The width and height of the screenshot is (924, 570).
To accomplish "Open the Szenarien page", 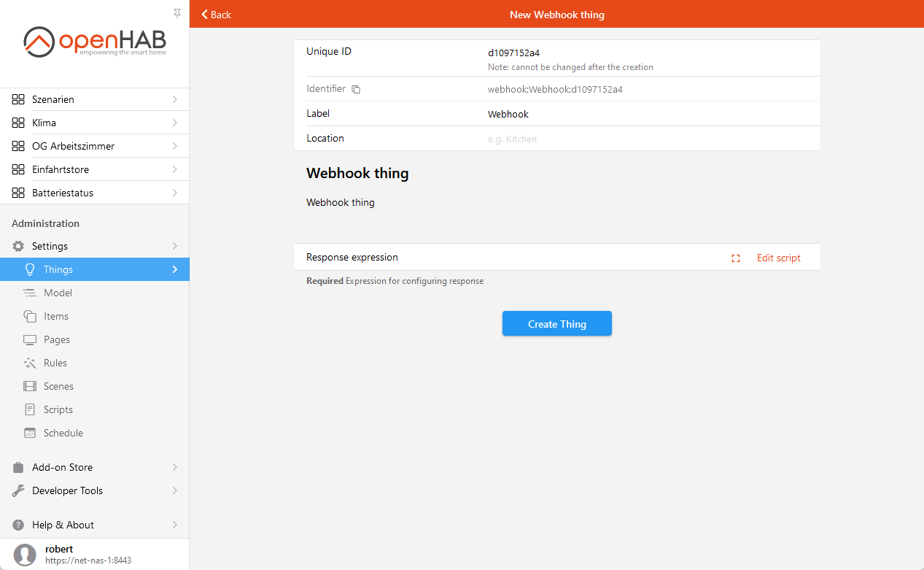I will [x=53, y=99].
